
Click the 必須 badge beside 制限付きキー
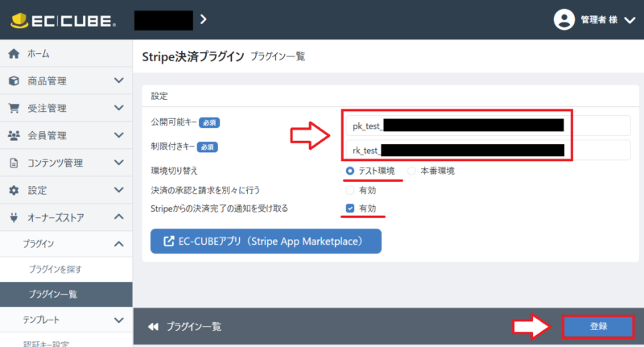pos(208,147)
